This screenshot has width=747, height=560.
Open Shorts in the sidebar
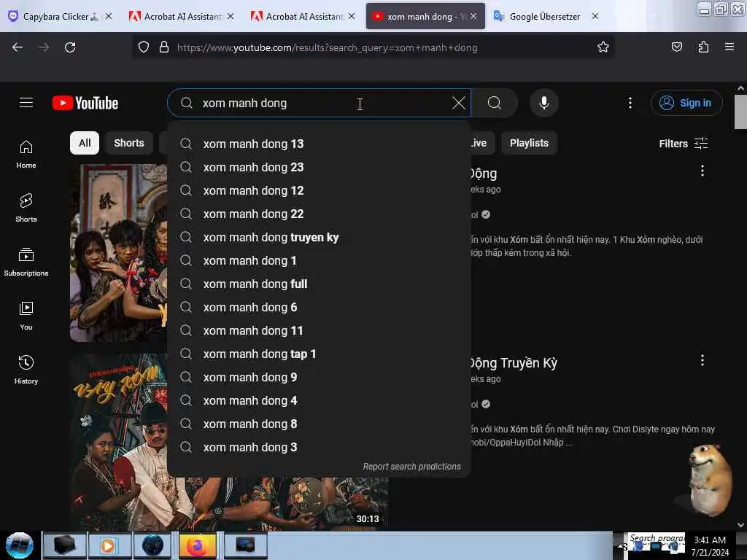26,208
